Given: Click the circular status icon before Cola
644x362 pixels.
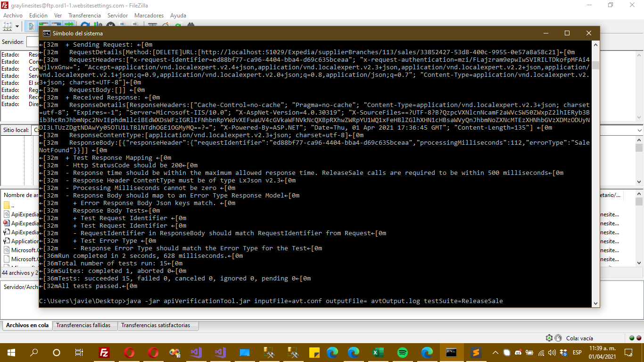Looking at the screenshot, I should click(x=558, y=338).
